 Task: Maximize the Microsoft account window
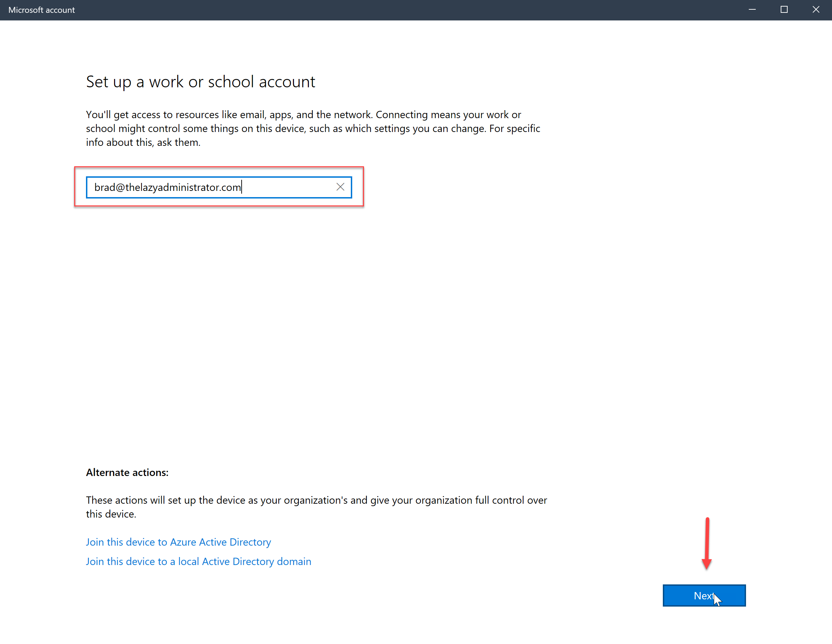[784, 10]
